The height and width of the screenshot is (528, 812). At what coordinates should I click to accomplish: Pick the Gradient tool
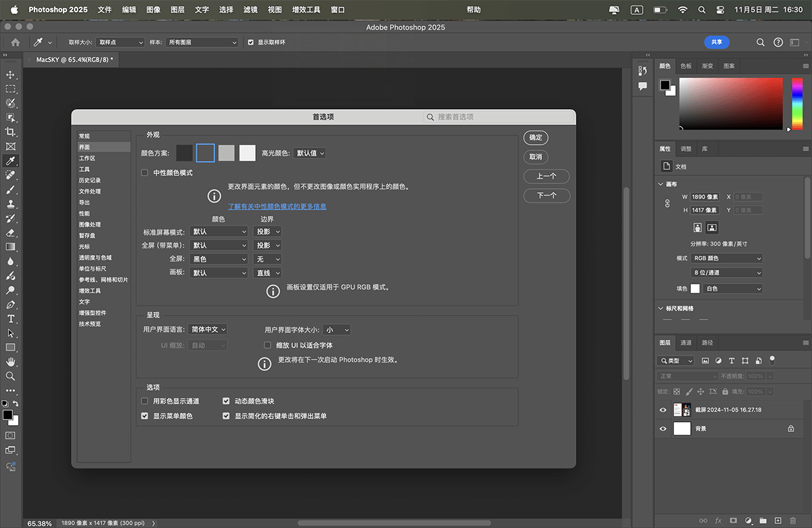pos(10,247)
